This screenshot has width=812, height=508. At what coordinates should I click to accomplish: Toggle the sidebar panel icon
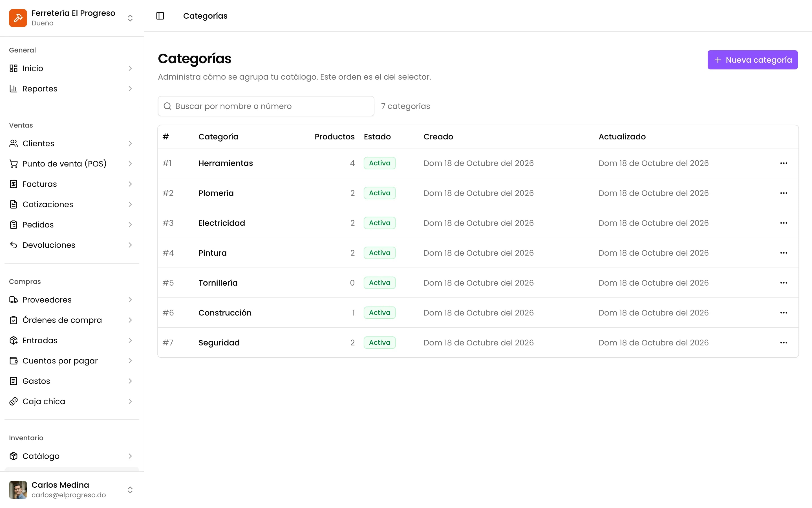pos(160,16)
